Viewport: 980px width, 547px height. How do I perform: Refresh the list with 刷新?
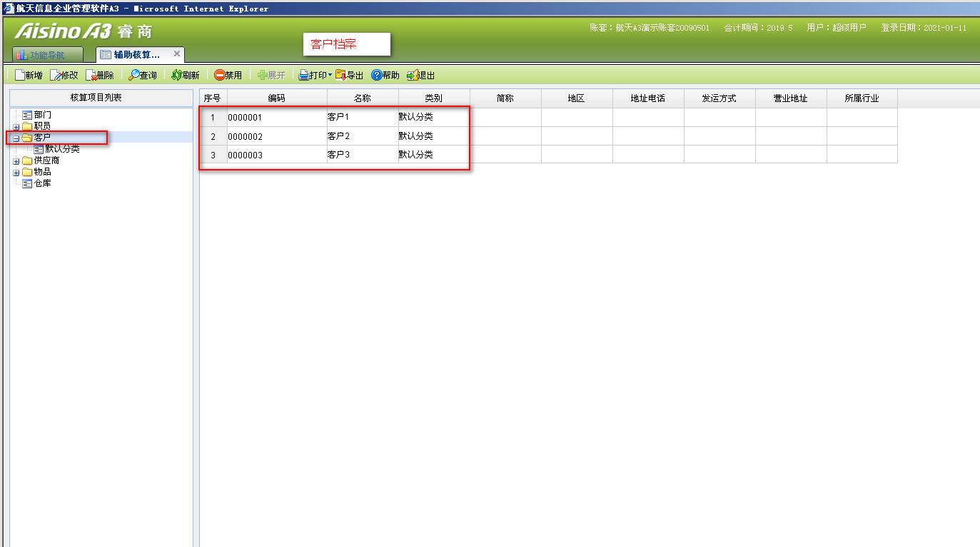click(177, 75)
